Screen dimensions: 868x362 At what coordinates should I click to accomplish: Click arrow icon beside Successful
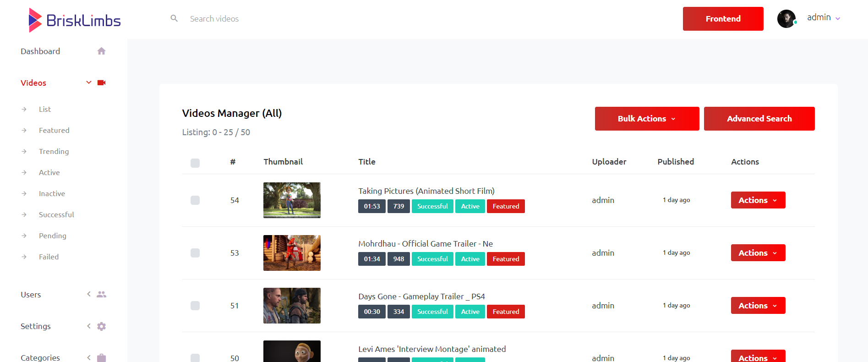tap(24, 214)
